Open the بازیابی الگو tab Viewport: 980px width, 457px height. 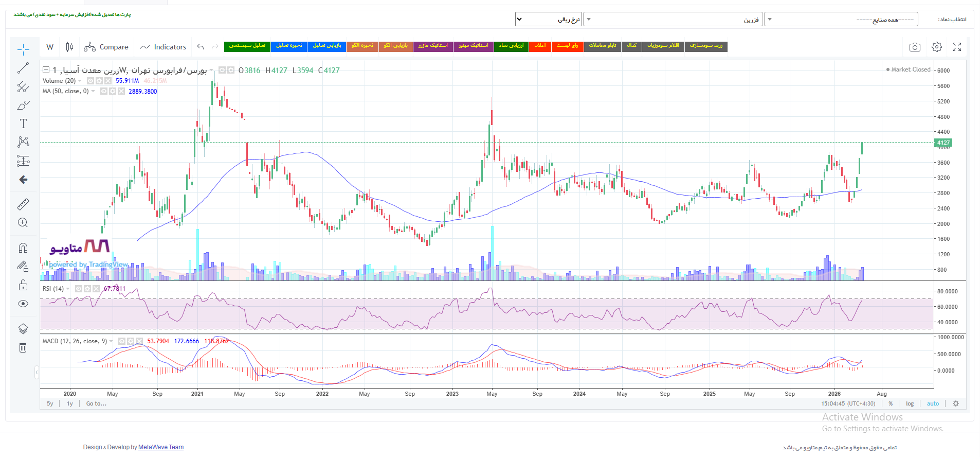pyautogui.click(x=395, y=46)
